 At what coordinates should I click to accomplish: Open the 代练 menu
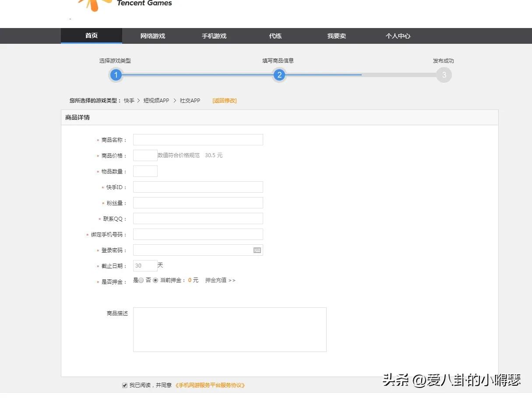click(x=275, y=36)
